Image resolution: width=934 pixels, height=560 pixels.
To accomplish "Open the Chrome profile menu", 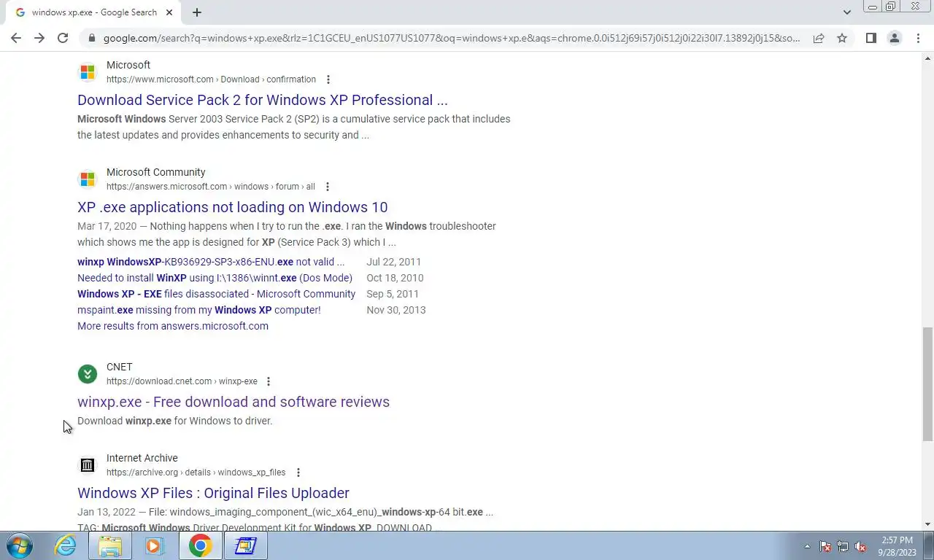I will point(895,38).
